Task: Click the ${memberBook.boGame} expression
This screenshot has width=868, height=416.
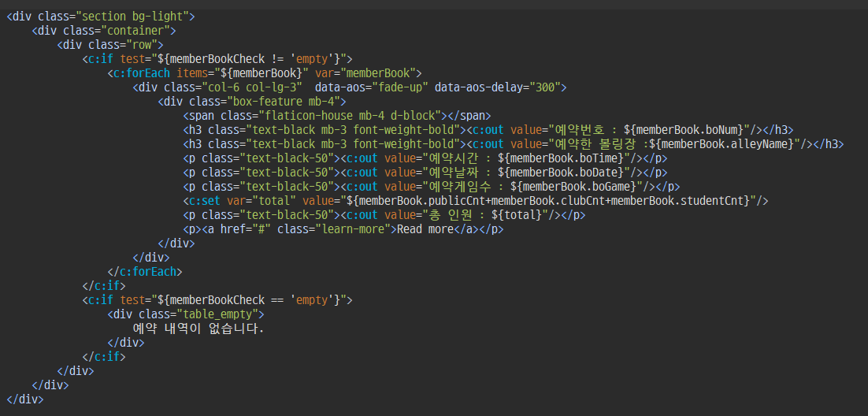Action: 575,187
